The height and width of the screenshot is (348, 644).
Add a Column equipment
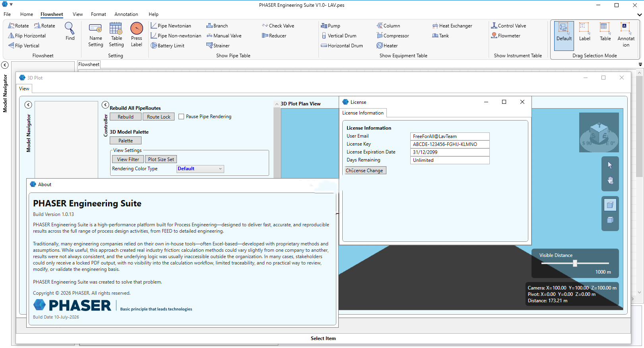coord(388,26)
